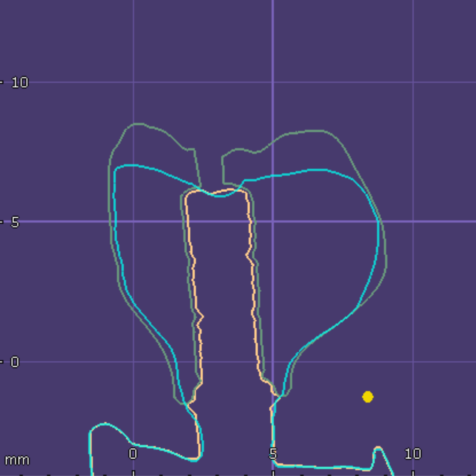Click the yellow dot marker
Viewport: 476px width, 476px height.
(x=368, y=397)
